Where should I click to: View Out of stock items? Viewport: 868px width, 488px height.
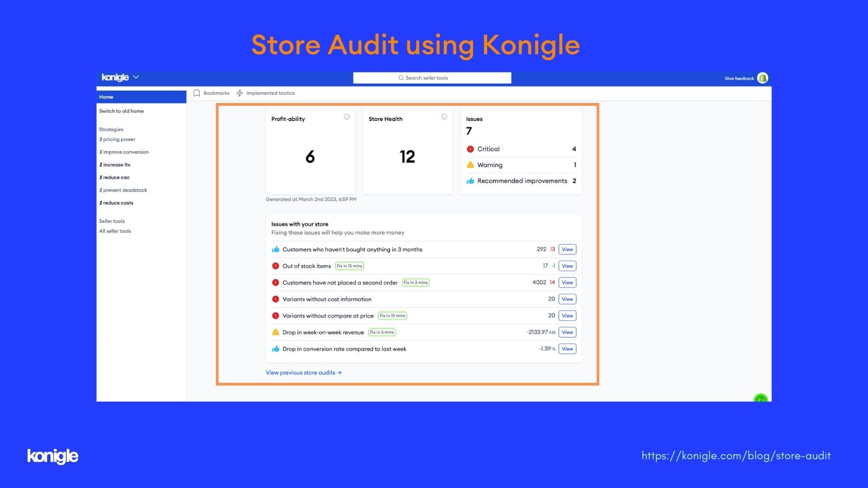(x=567, y=266)
